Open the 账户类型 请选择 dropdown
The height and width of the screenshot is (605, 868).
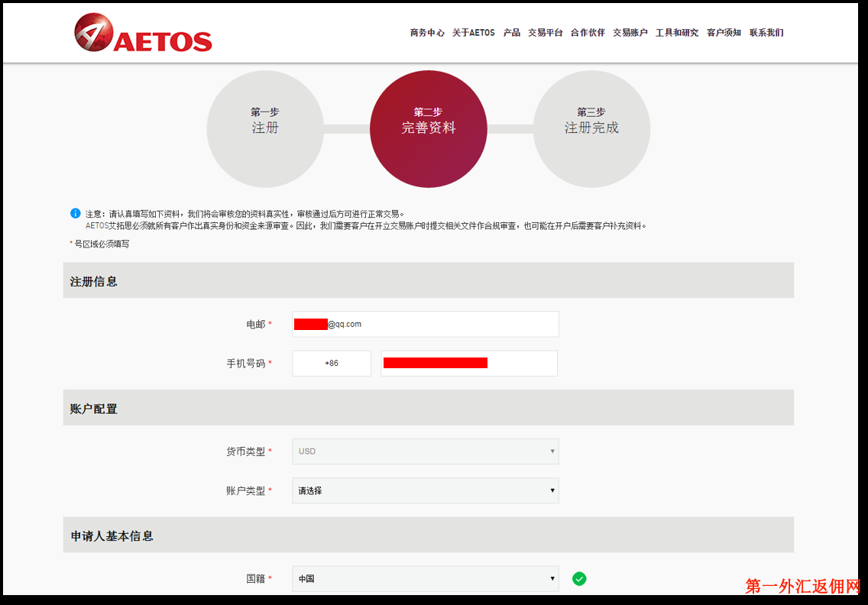coord(426,490)
